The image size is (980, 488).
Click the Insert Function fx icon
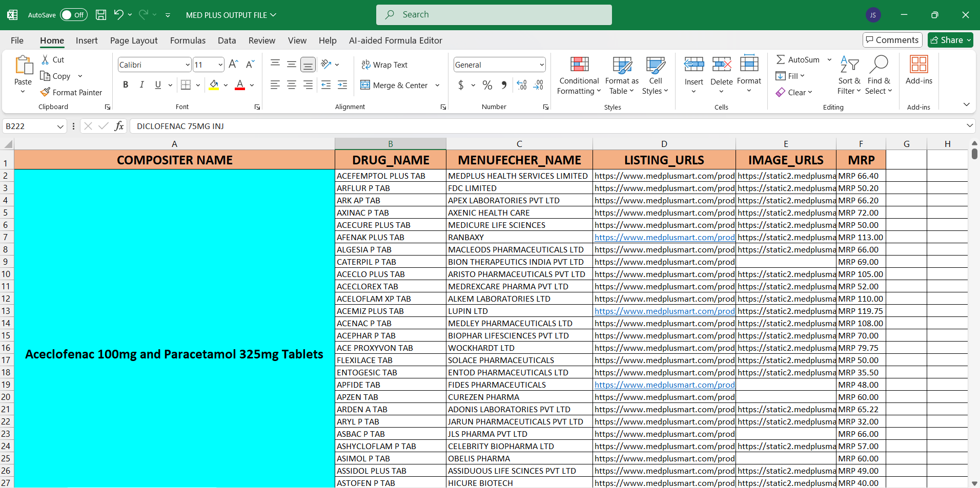[119, 126]
